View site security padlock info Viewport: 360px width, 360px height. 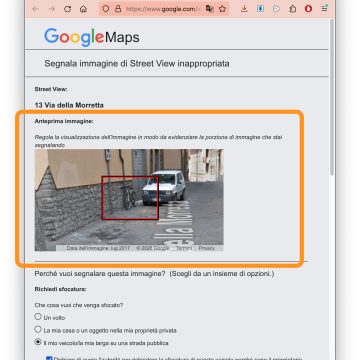[118, 9]
